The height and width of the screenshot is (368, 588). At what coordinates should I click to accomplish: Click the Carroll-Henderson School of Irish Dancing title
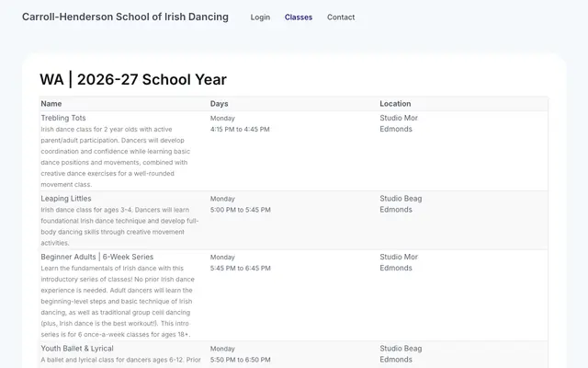[125, 17]
